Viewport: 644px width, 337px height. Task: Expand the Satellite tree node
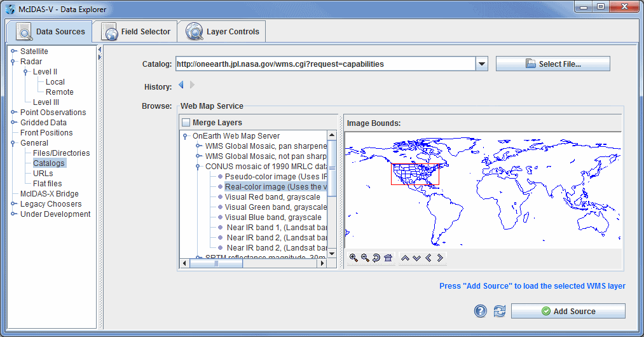[x=13, y=52]
